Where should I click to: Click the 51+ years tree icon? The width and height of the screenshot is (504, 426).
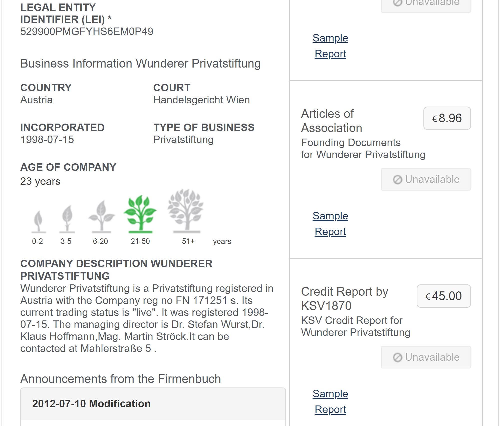tap(186, 211)
